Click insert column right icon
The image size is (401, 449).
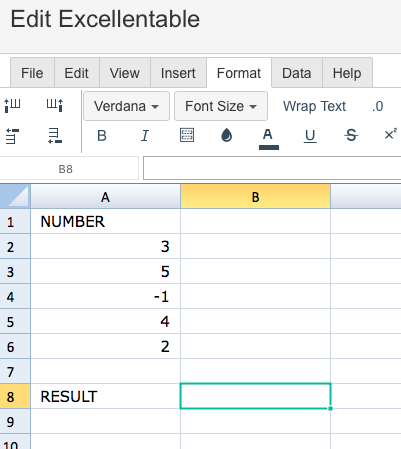55,106
